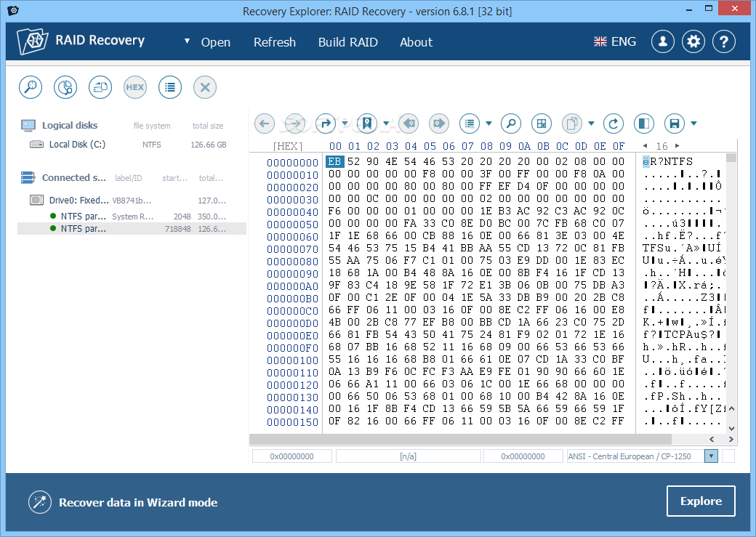Click the [n/a] status field
The height and width of the screenshot is (537, 756).
point(408,456)
